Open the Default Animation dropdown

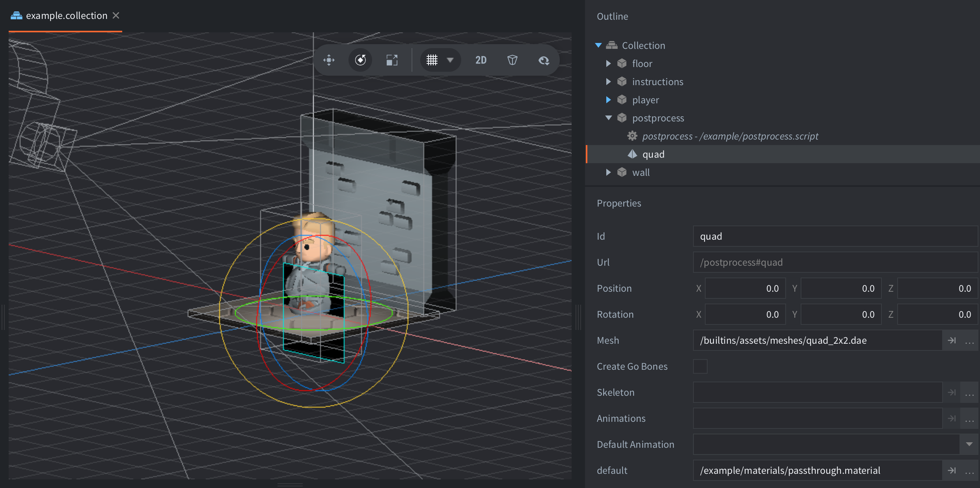click(x=969, y=444)
